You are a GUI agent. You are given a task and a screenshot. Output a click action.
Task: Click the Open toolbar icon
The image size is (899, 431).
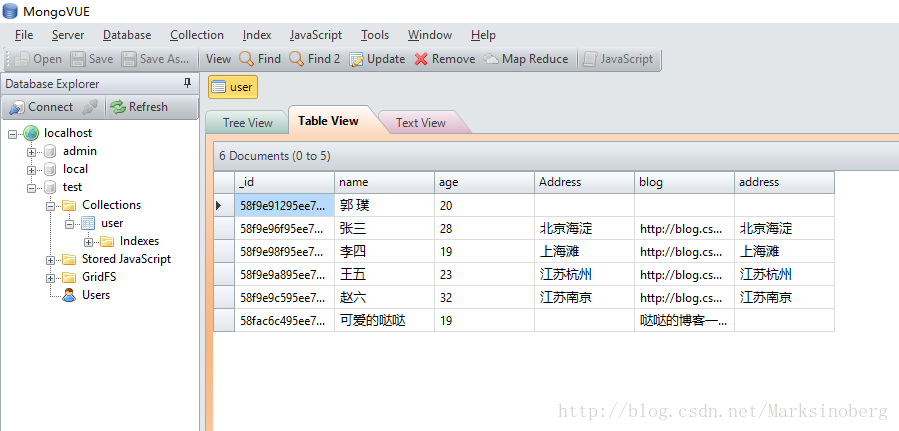[22, 59]
